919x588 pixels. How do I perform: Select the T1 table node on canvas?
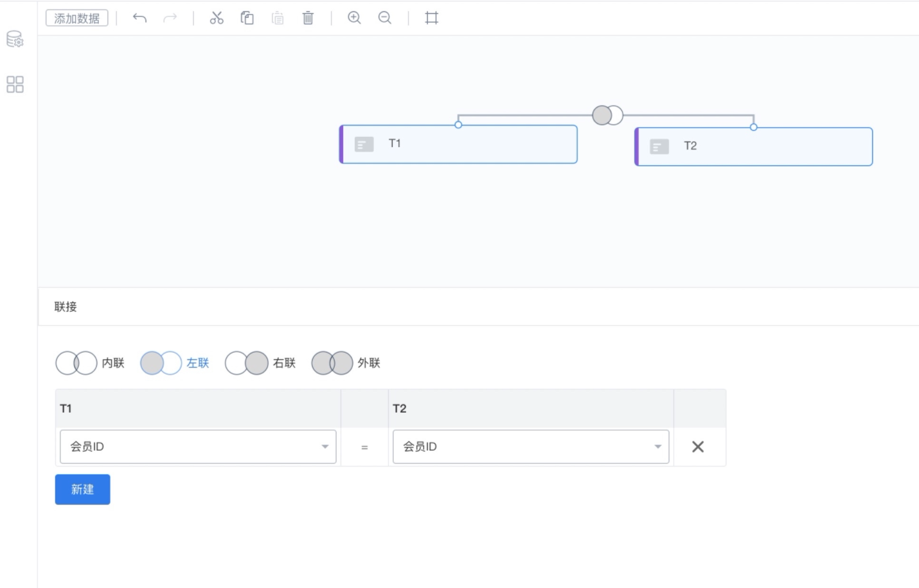click(458, 144)
